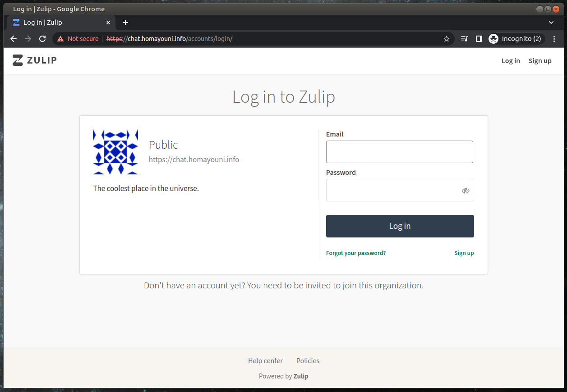
Task: Click the Public organization avatar image
Action: [x=115, y=152]
